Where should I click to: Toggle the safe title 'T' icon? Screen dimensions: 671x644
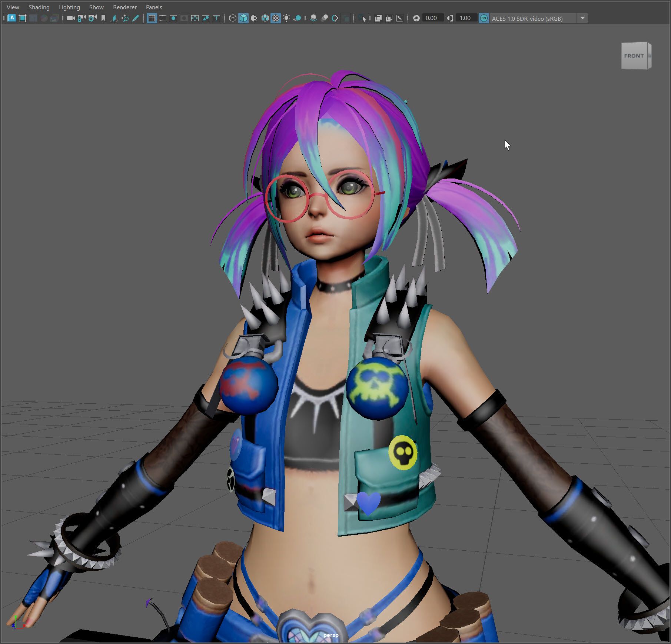click(x=216, y=18)
